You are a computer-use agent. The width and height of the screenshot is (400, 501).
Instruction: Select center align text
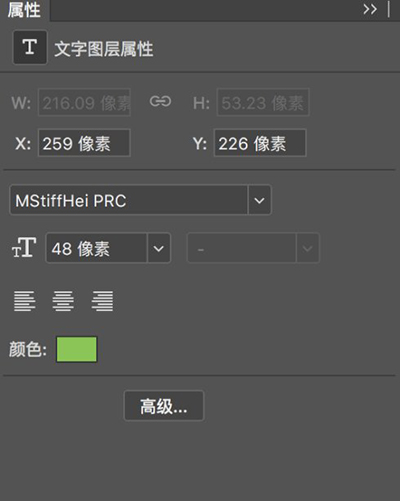63,301
